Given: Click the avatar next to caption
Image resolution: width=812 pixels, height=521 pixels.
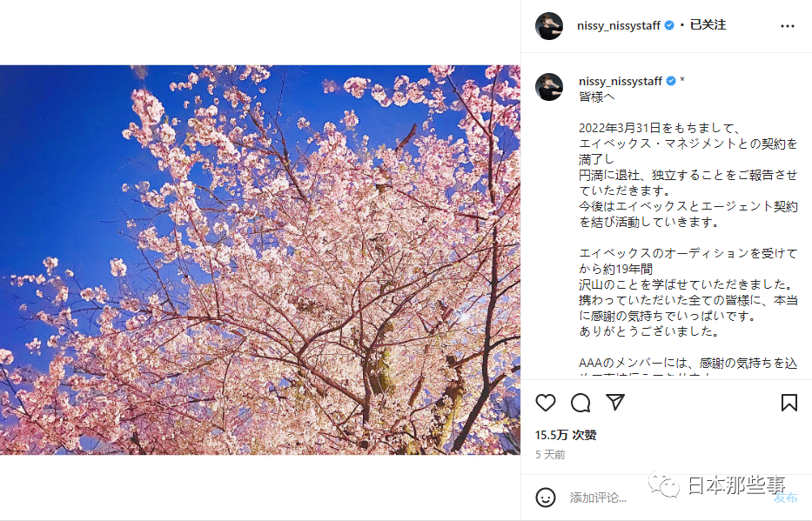Looking at the screenshot, I should point(549,86).
